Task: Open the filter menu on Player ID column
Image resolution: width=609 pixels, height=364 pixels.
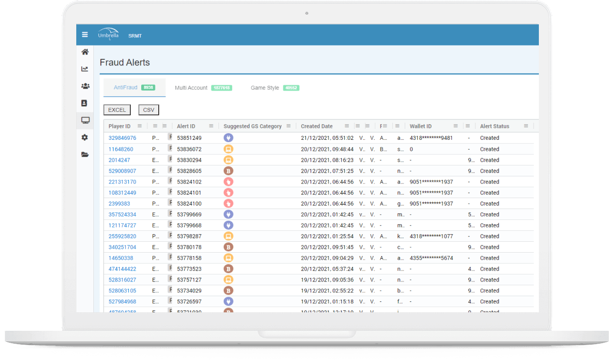Action: 140,126
